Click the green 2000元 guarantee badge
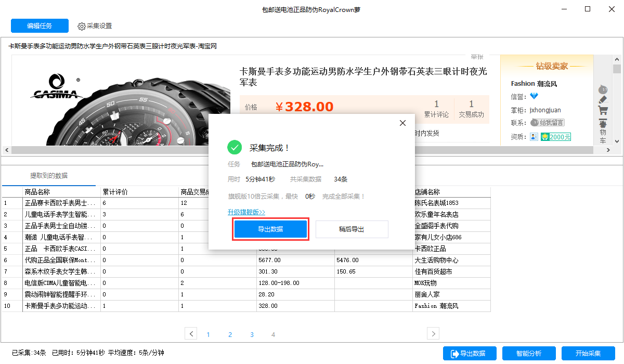Viewport: 624px width, 364px height. tap(556, 137)
